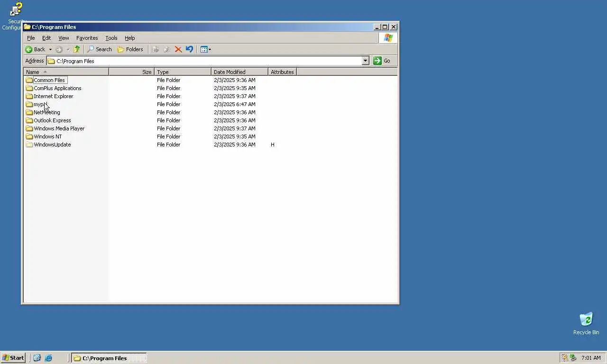Image resolution: width=607 pixels, height=364 pixels.
Task: Click the Windows security alerts tray icon
Action: 564,358
